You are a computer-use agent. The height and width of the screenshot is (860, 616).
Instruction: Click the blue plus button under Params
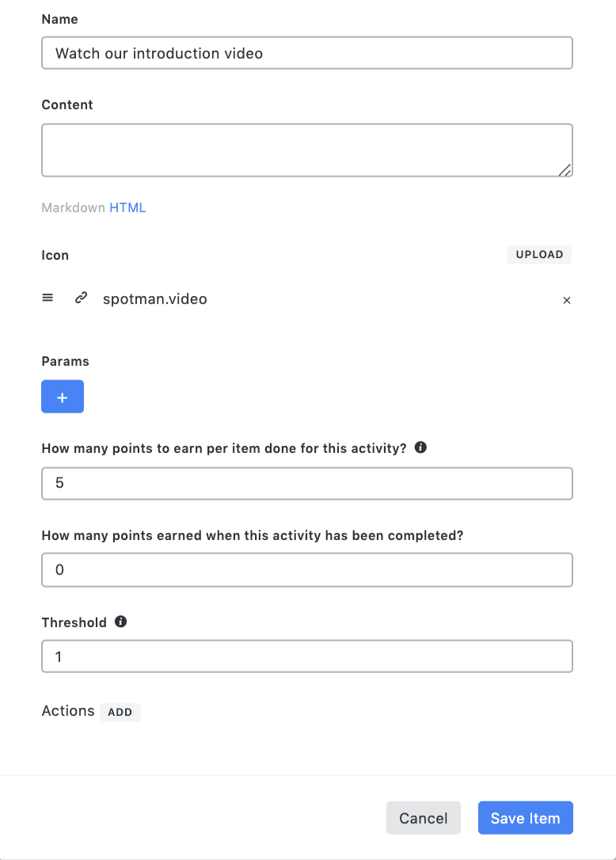point(62,396)
